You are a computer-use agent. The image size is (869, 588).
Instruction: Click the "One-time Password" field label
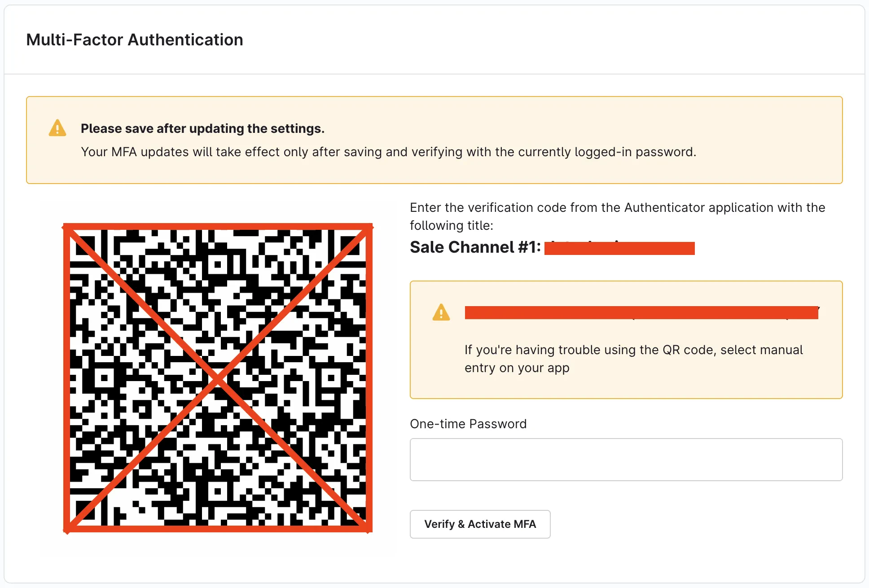(468, 424)
